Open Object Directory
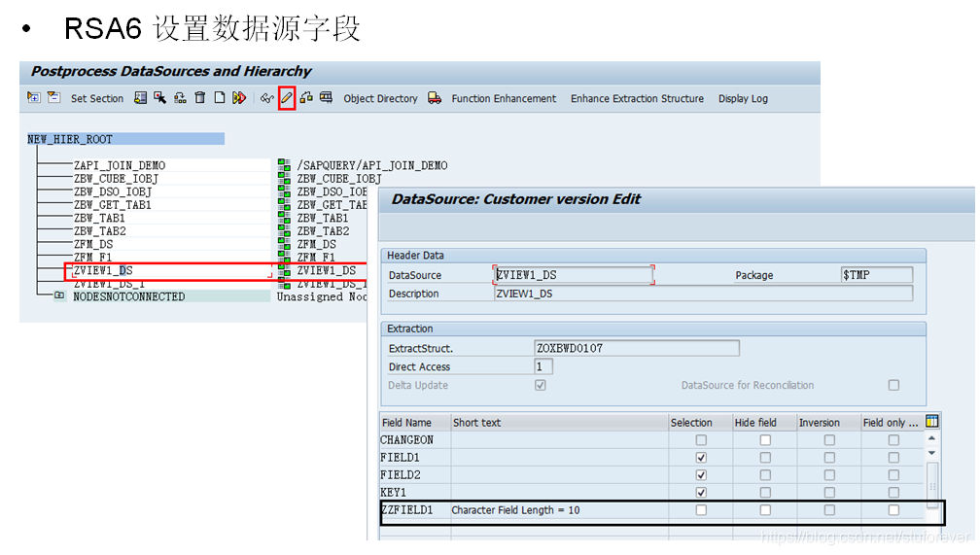980x555 pixels. tap(380, 99)
